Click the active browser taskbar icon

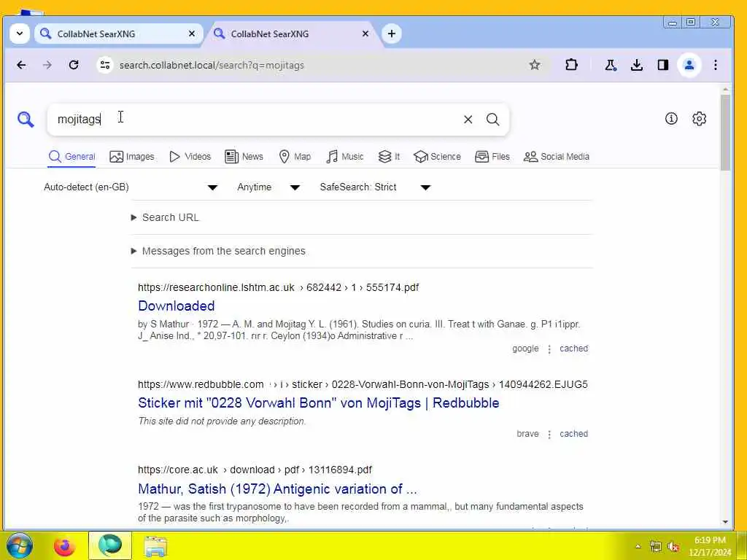point(110,546)
